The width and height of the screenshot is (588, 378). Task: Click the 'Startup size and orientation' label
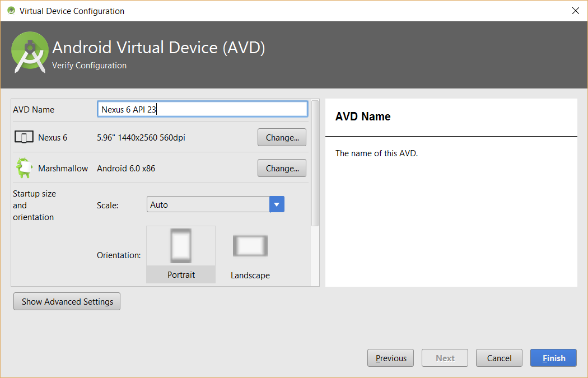pyautogui.click(x=34, y=206)
